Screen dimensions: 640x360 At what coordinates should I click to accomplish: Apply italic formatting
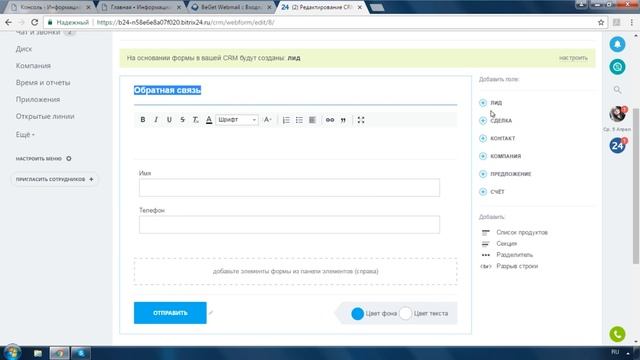coord(156,120)
